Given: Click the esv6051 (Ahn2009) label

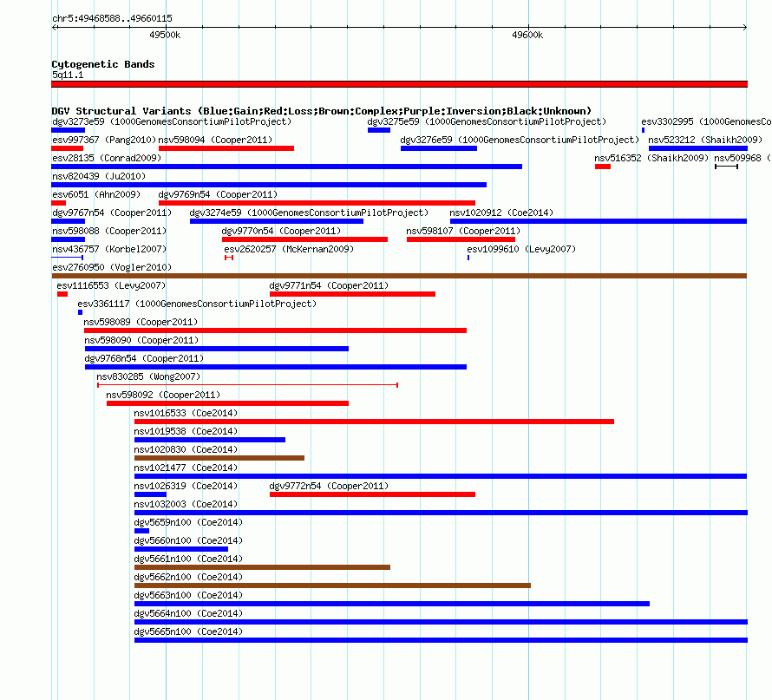Looking at the screenshot, I should point(96,194).
